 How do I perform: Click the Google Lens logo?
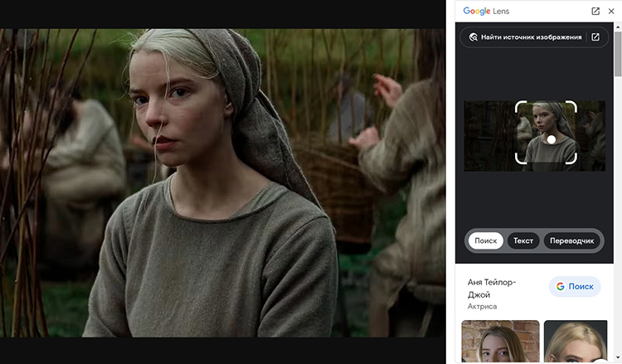pos(486,12)
